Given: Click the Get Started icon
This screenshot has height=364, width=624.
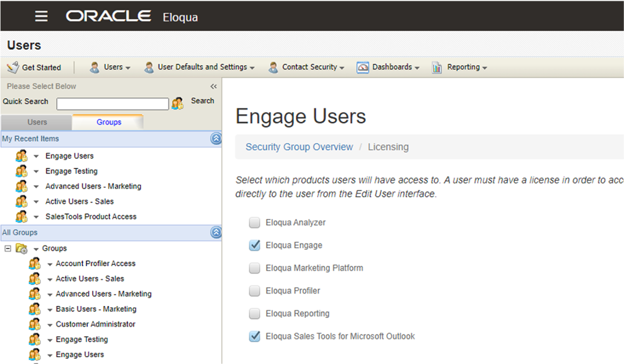Looking at the screenshot, I should (x=13, y=68).
